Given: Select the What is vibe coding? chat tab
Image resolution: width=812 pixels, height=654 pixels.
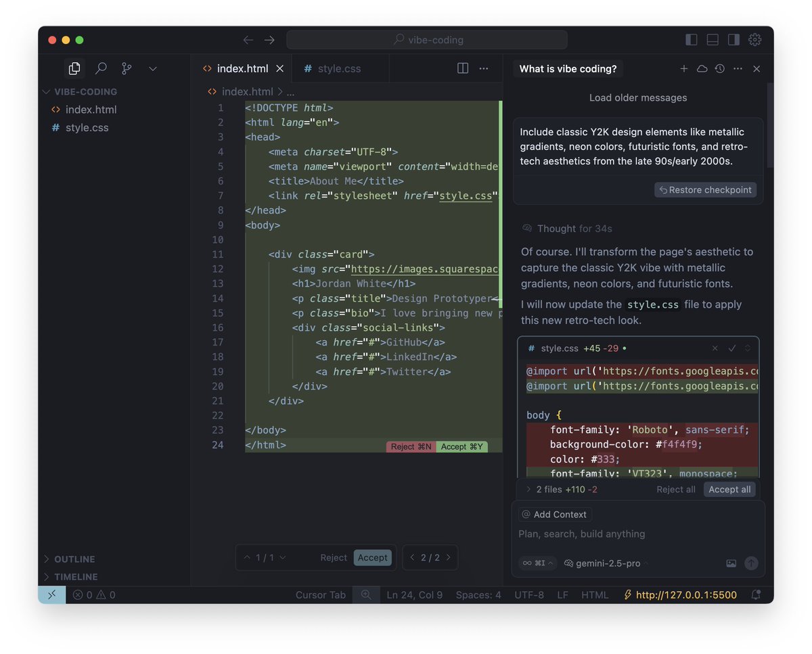Looking at the screenshot, I should click(x=568, y=69).
